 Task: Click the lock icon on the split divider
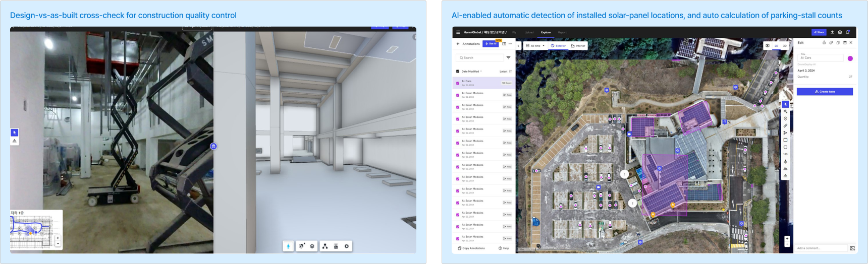(213, 146)
